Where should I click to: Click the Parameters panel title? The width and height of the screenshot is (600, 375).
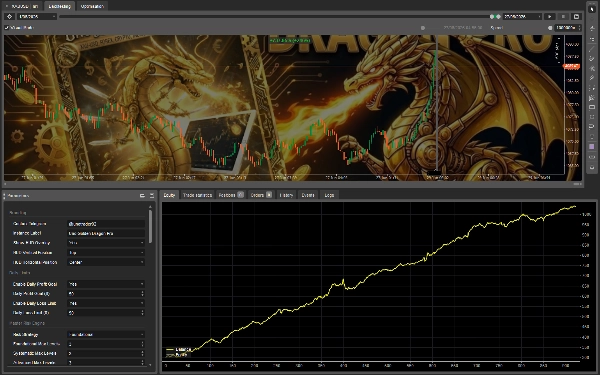click(18, 196)
